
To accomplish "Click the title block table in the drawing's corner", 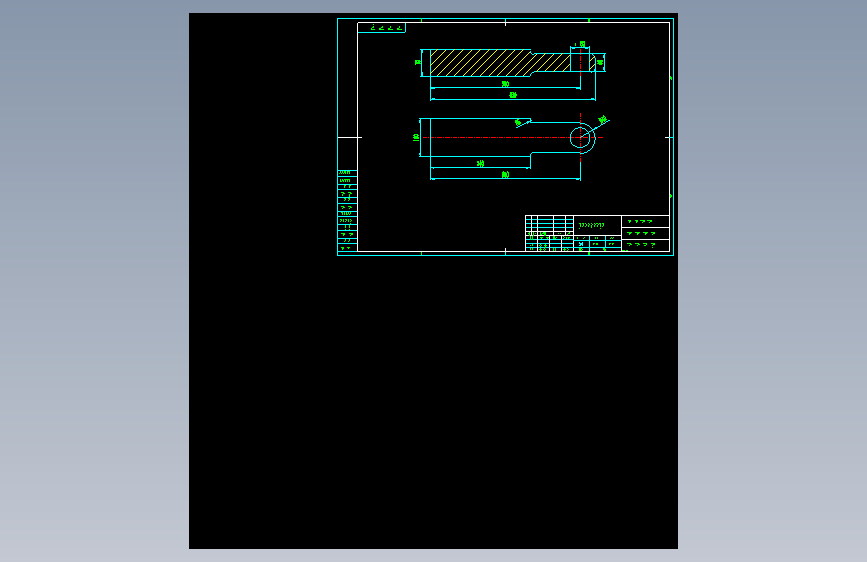I will click(597, 233).
